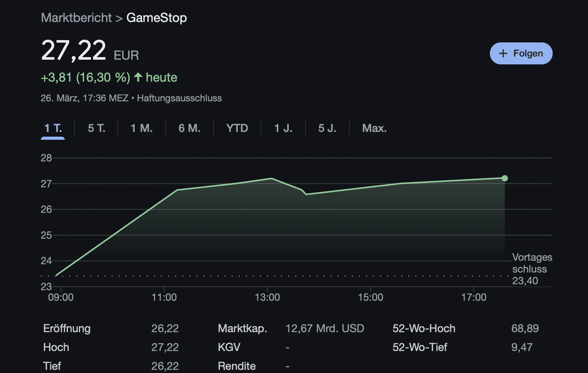Click the 17:00 time axis label
This screenshot has height=373, width=588.
474,297
